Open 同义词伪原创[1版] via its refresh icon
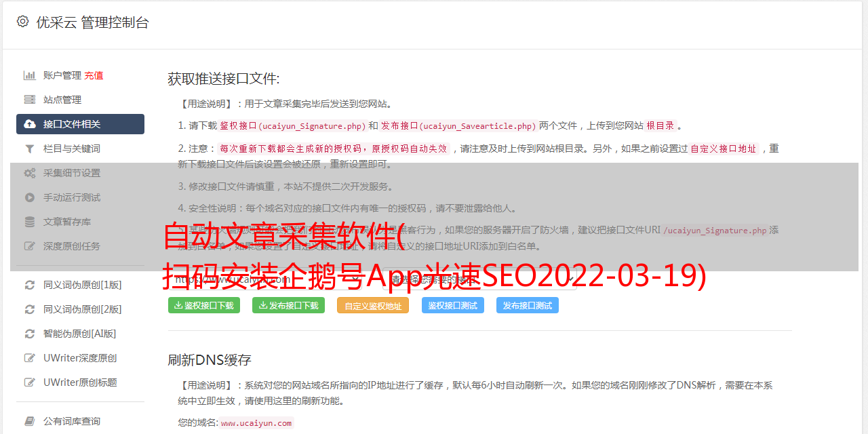868x434 pixels. click(30, 285)
